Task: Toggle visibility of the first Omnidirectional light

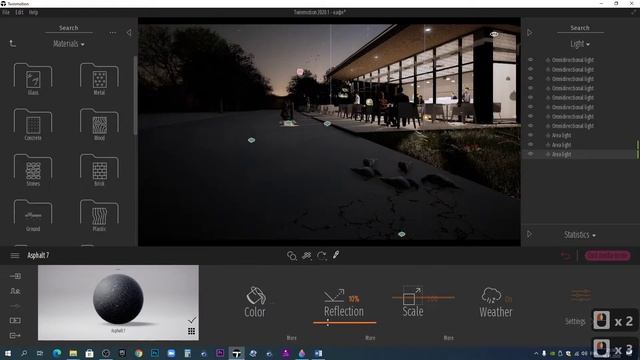Action: pos(531,60)
